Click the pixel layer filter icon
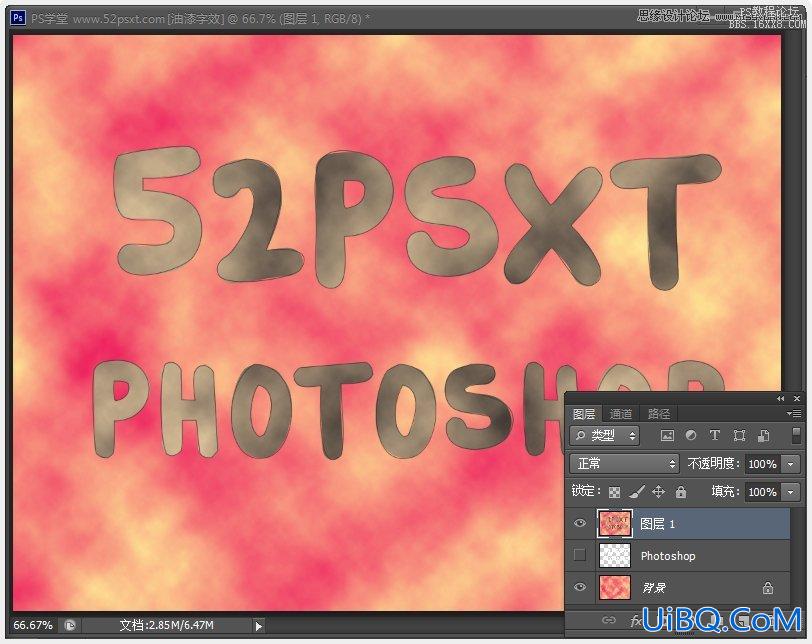 (667, 436)
